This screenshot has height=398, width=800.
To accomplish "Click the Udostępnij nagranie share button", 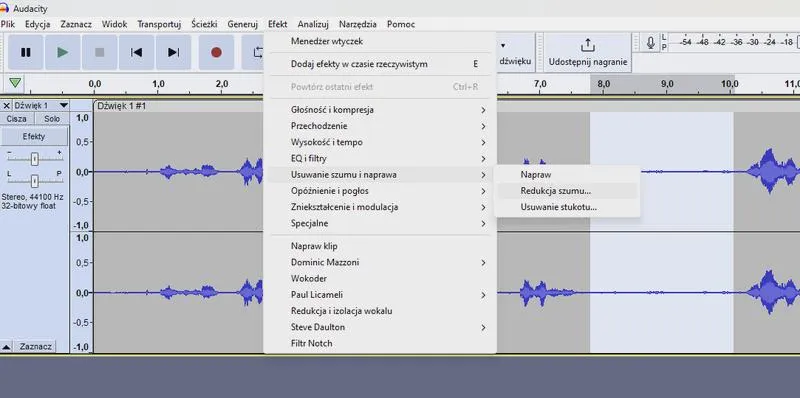I will pyautogui.click(x=588, y=53).
